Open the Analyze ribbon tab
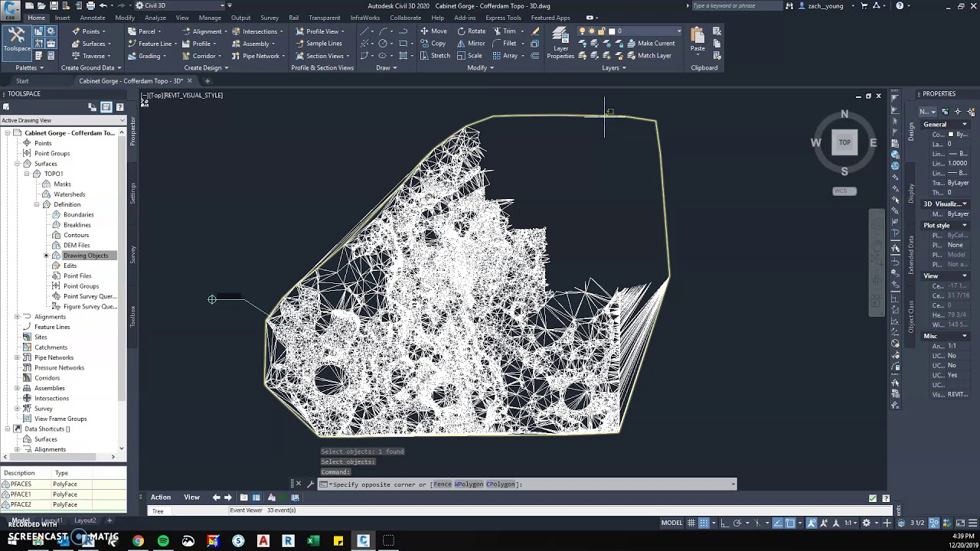 [x=155, y=18]
